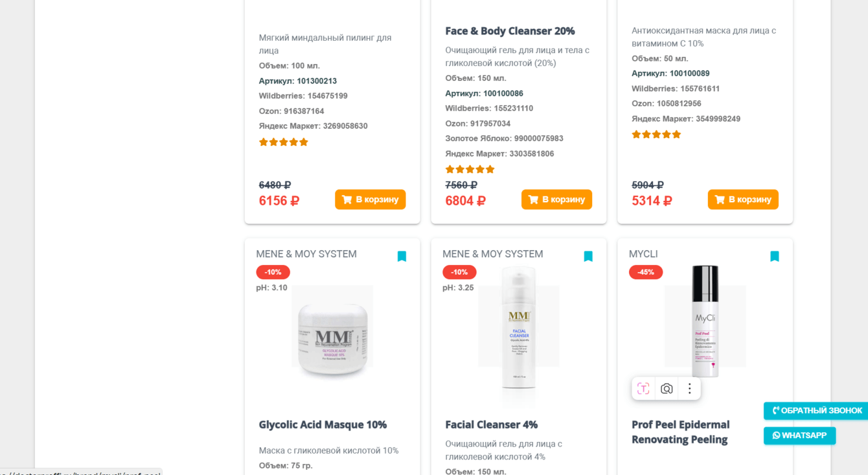Click the ОБРАТНЫЙ ЗВОНОК callback button

pyautogui.click(x=816, y=411)
